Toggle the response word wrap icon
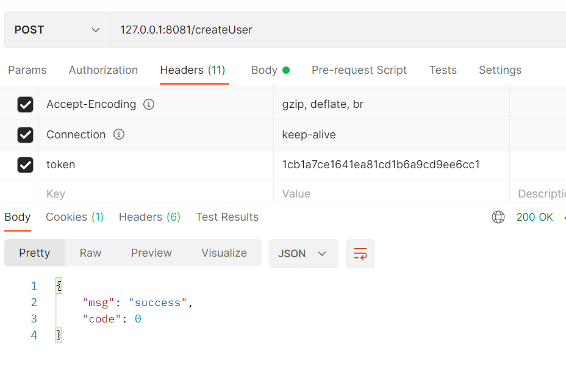 (360, 254)
